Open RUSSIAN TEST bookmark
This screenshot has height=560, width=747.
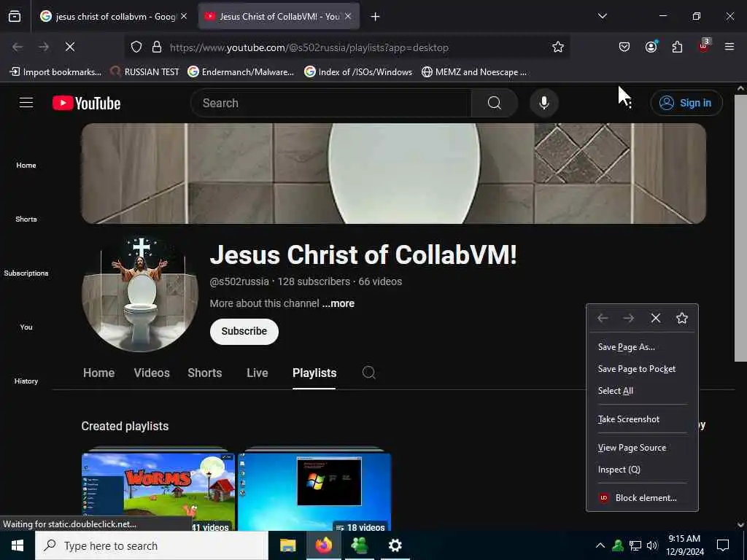[x=144, y=72]
